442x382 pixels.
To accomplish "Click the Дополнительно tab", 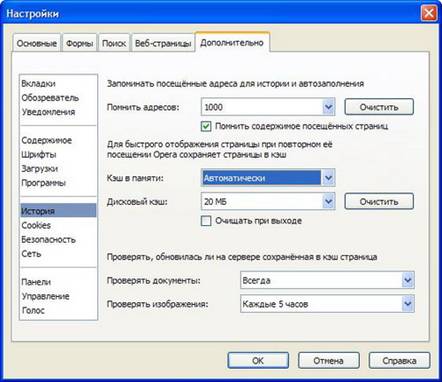I will 232,42.
